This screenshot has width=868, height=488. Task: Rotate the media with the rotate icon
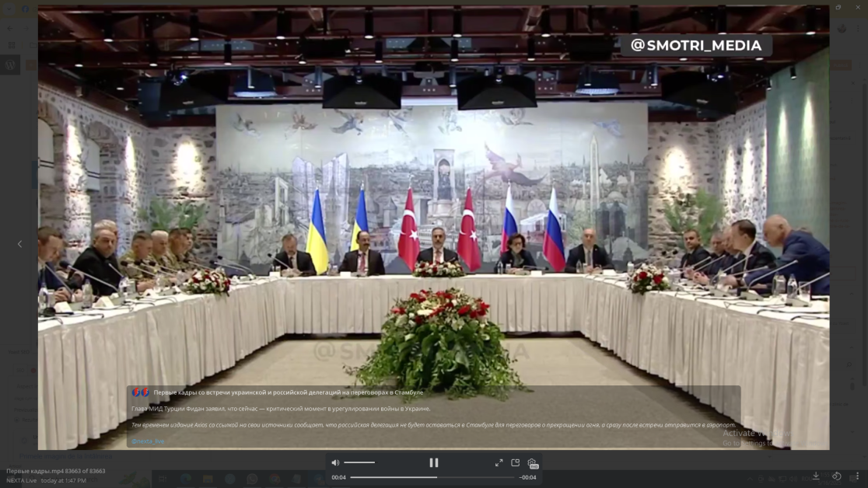[837, 476]
